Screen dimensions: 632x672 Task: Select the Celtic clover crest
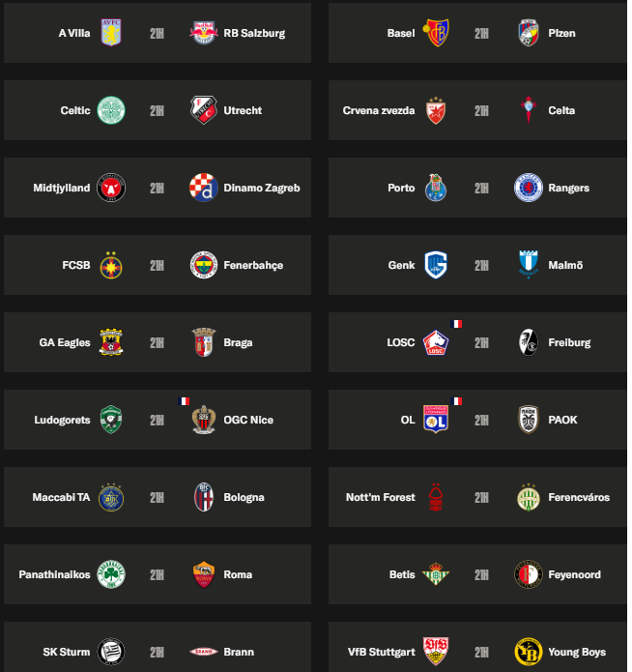click(x=112, y=110)
